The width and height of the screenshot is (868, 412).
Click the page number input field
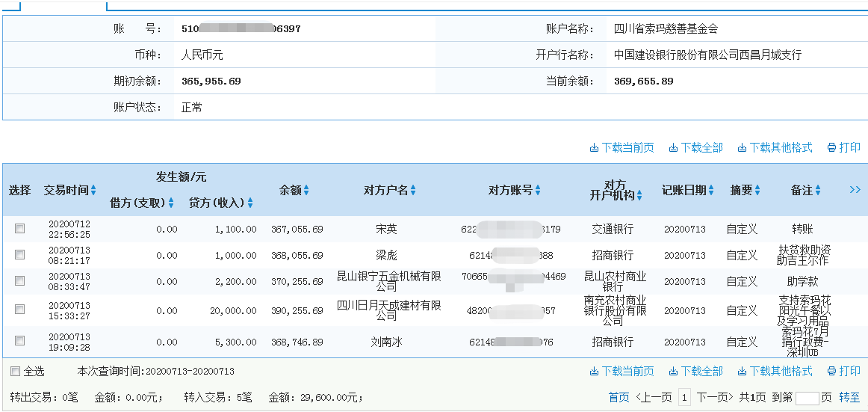click(807, 399)
